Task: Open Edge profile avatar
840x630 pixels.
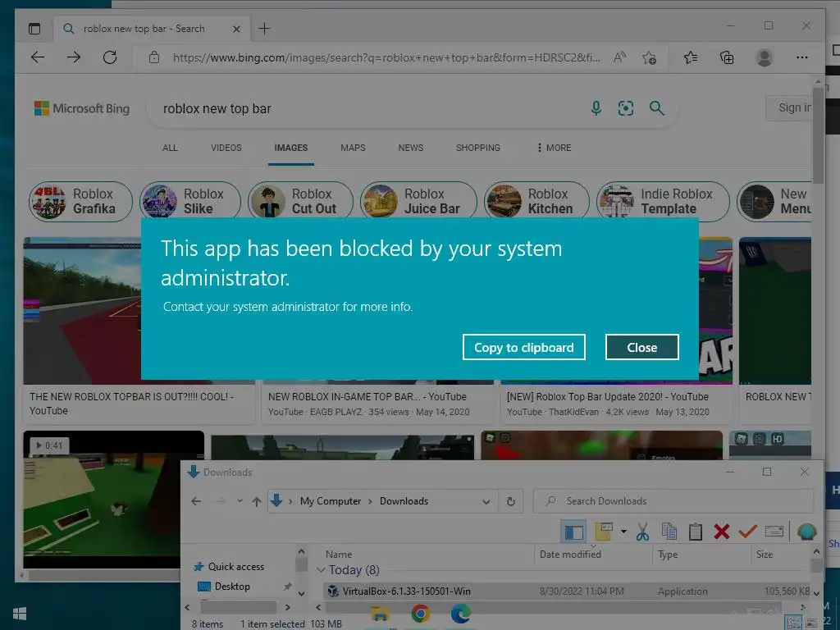Action: (x=764, y=57)
